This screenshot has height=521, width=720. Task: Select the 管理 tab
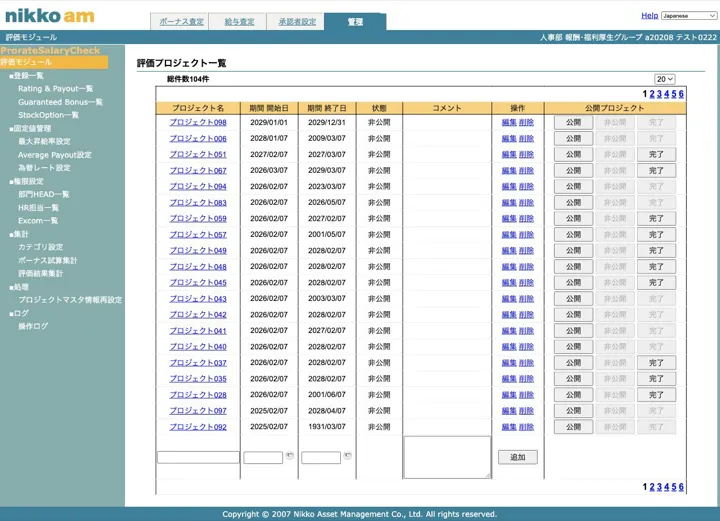point(355,22)
